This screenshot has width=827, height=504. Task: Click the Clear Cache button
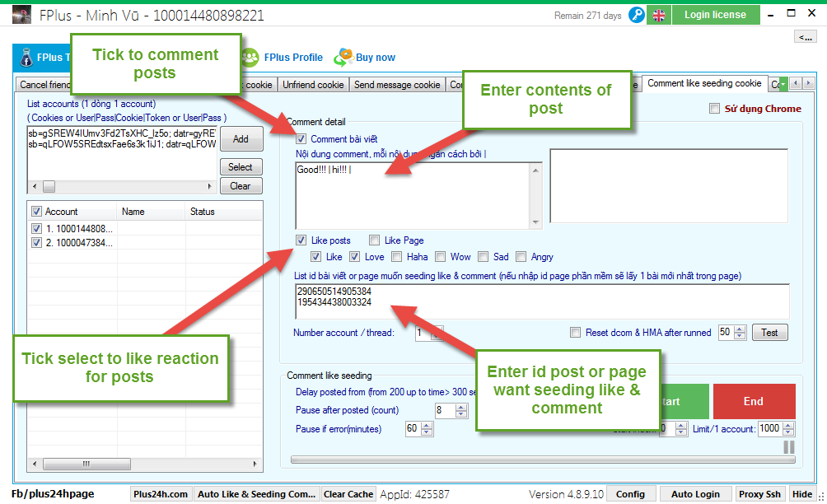point(348,494)
